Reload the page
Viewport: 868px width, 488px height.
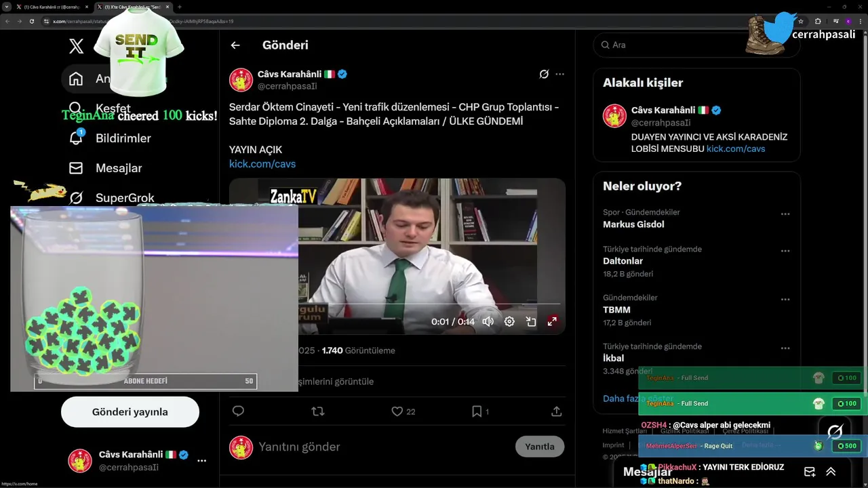pyautogui.click(x=31, y=21)
